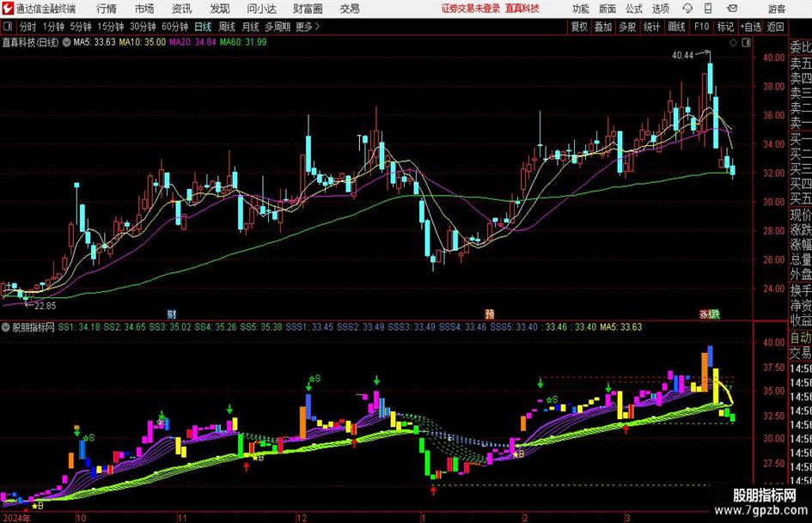
Task: Open the headset customer service icon
Action: click(687, 9)
